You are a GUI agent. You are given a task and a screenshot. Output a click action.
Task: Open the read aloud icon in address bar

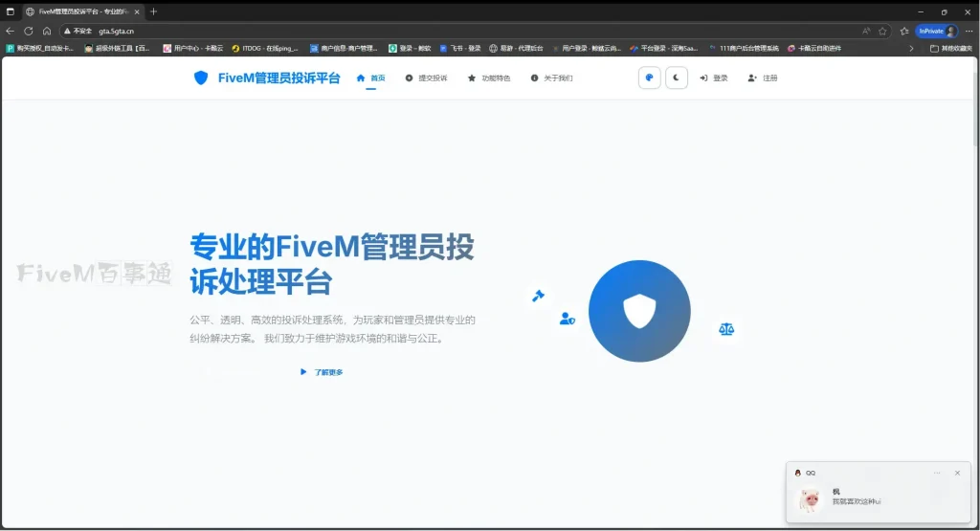(865, 31)
